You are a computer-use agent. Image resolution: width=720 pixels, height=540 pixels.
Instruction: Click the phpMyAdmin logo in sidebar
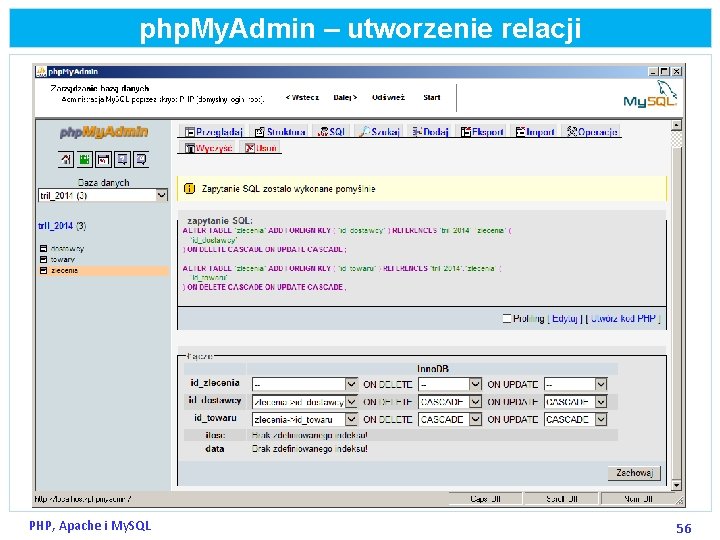(x=104, y=132)
